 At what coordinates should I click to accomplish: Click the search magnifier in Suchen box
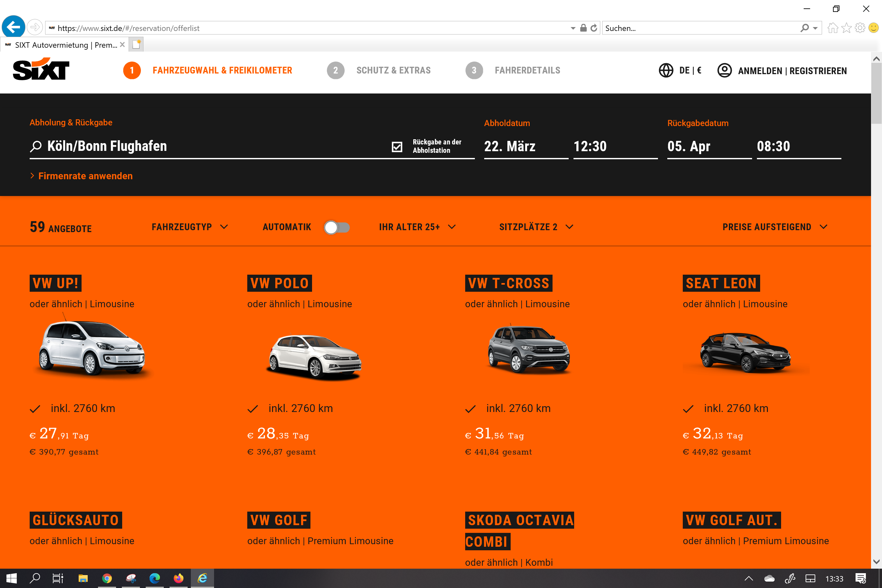point(804,28)
